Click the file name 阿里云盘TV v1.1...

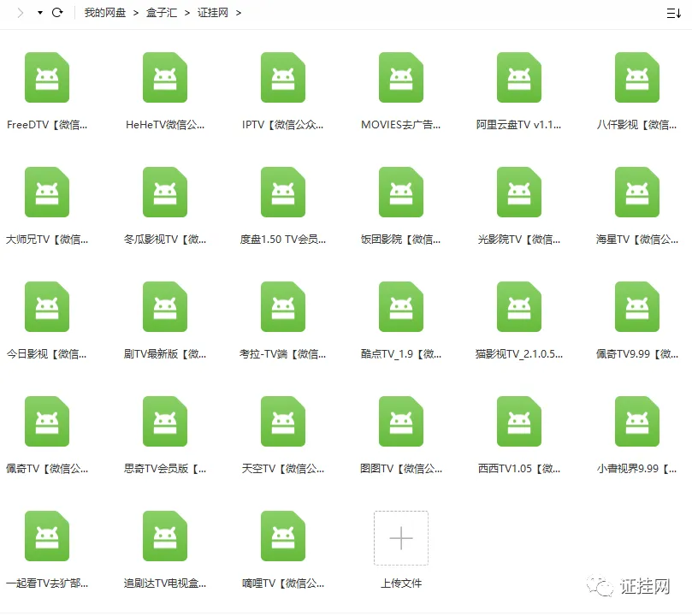(x=519, y=125)
